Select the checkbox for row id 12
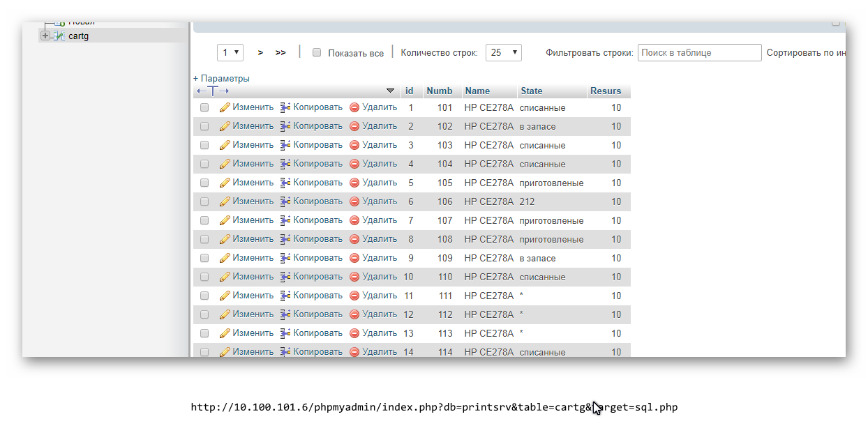This screenshot has width=868, height=435. [204, 314]
